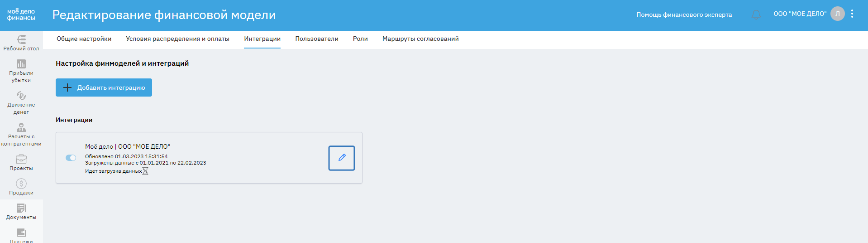Viewport: 868px width, 243px height.
Task: Click the Идет загрузка данных status
Action: 113,171
